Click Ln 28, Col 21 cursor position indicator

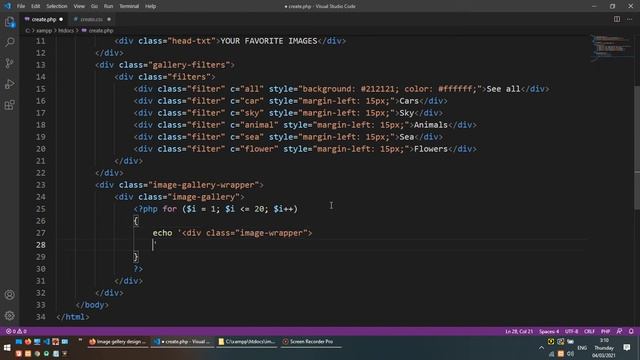tap(519, 331)
